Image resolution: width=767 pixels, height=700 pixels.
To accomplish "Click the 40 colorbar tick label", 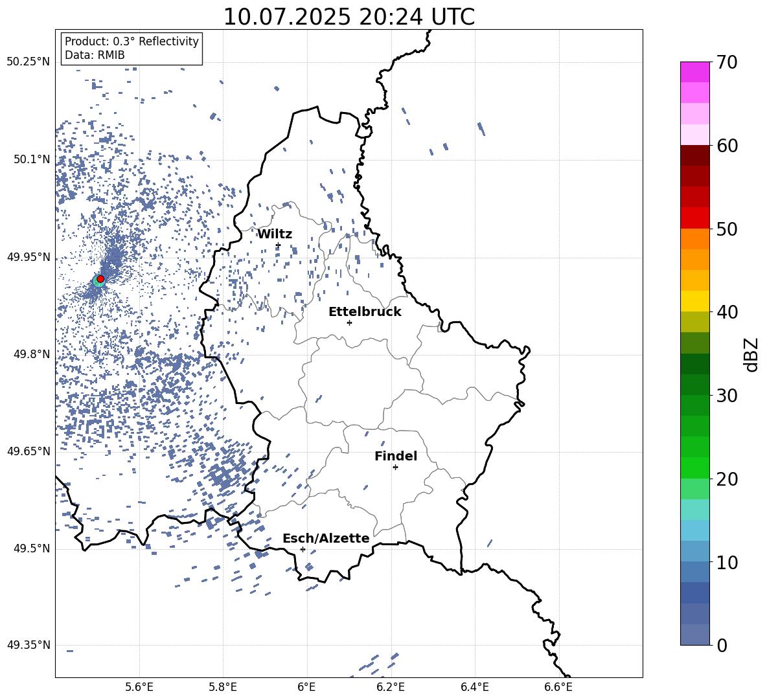I will (727, 312).
